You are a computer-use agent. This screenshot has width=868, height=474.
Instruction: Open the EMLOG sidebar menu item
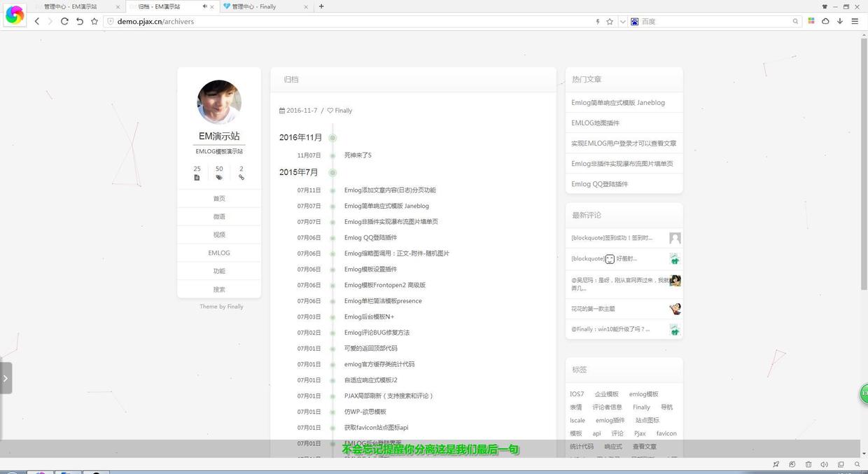click(219, 253)
